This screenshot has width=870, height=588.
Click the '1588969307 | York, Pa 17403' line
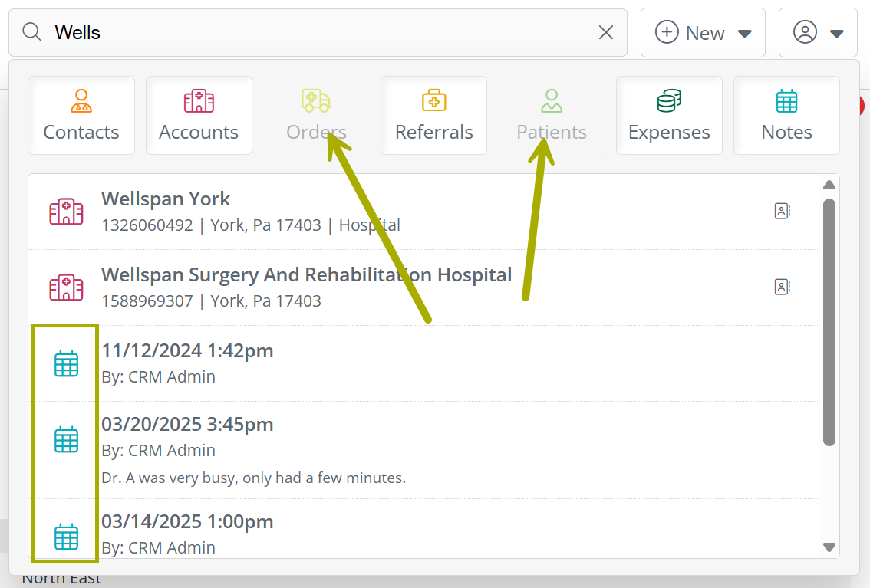(212, 301)
